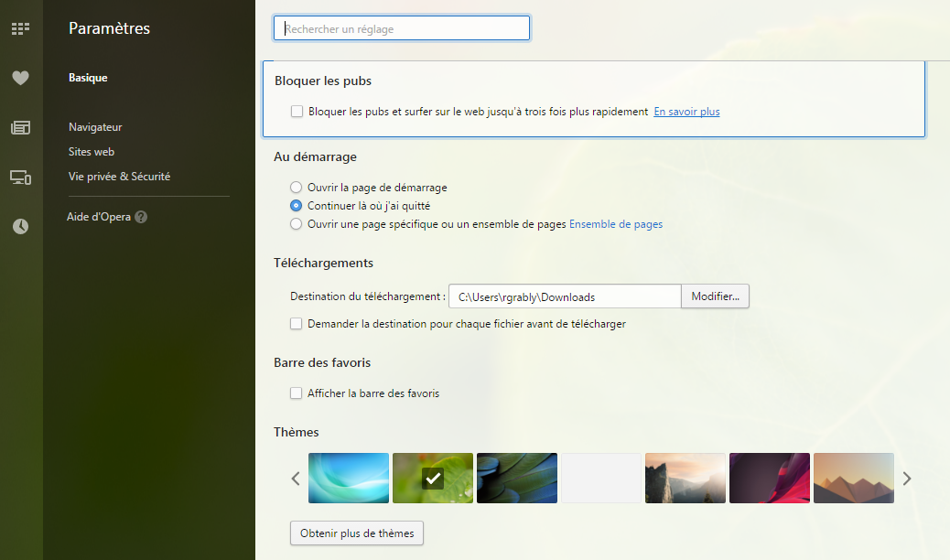950x560 pixels.
Task: Enable the Bloquer les pubs checkbox
Action: 297,112
